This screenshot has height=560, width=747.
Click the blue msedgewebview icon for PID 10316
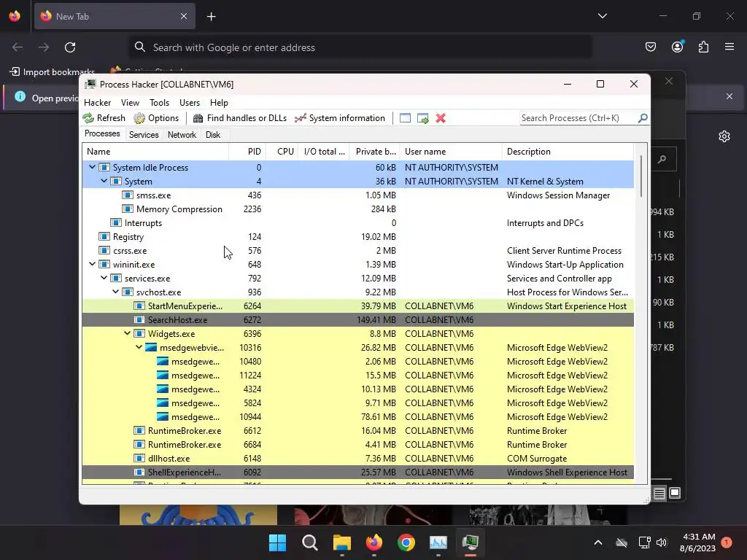point(151,348)
